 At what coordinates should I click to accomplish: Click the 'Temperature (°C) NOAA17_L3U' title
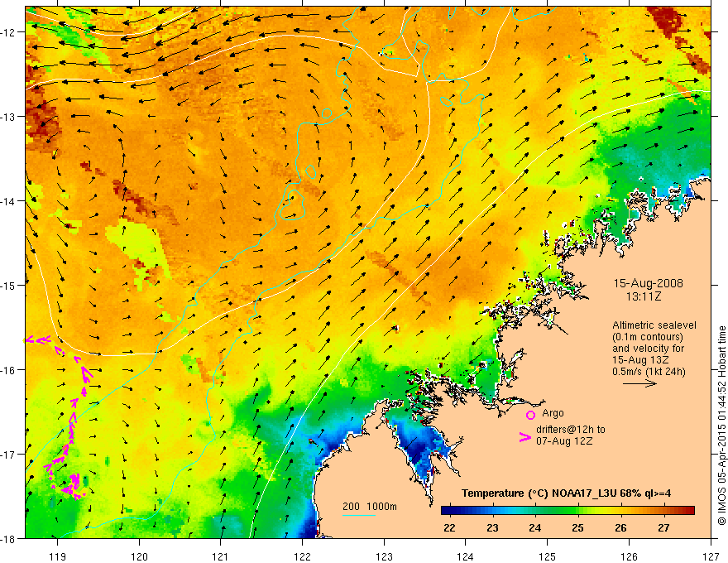point(539,493)
